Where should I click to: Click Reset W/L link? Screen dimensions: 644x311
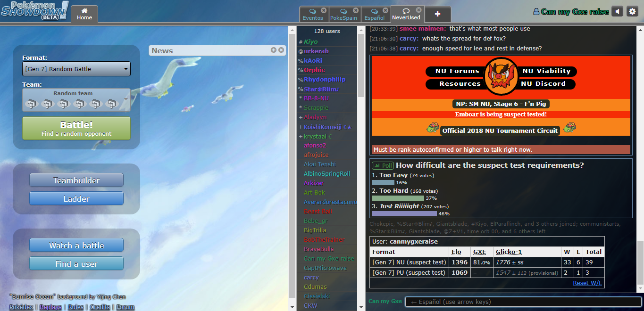click(x=587, y=283)
